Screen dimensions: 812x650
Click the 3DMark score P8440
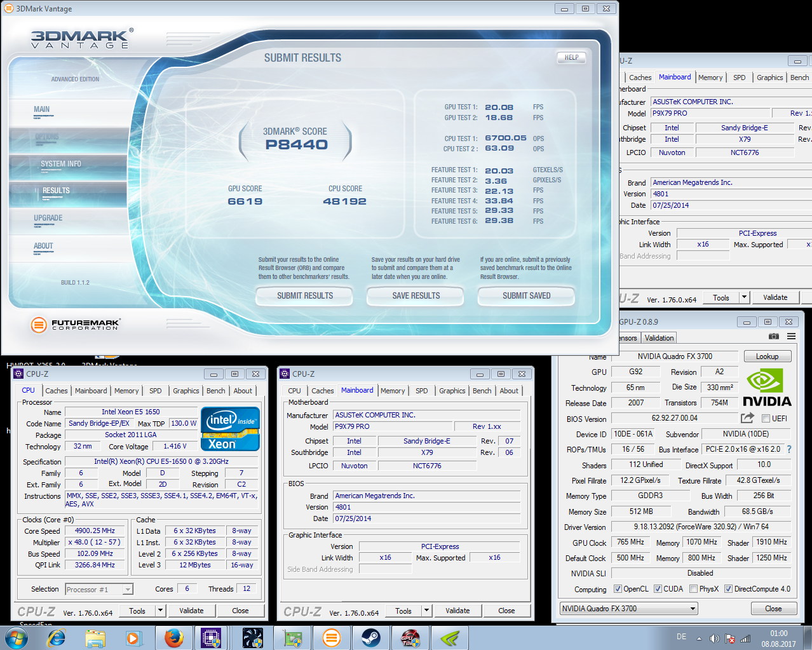click(x=297, y=145)
